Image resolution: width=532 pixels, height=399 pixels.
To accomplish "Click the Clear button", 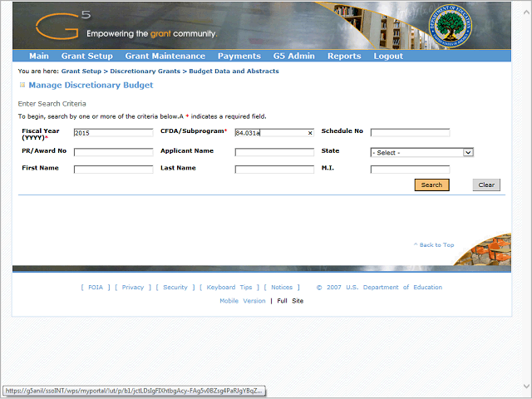I will (x=486, y=185).
